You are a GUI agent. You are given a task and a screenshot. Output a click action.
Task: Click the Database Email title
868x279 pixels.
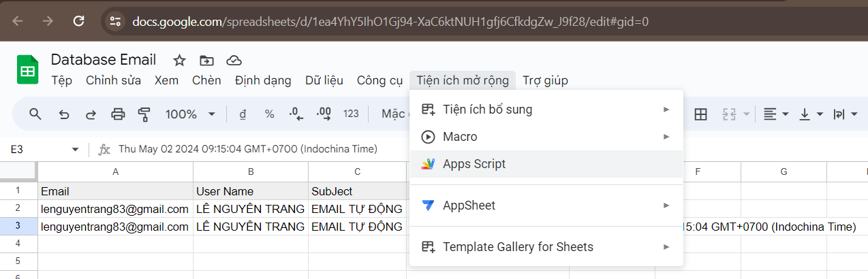point(104,60)
